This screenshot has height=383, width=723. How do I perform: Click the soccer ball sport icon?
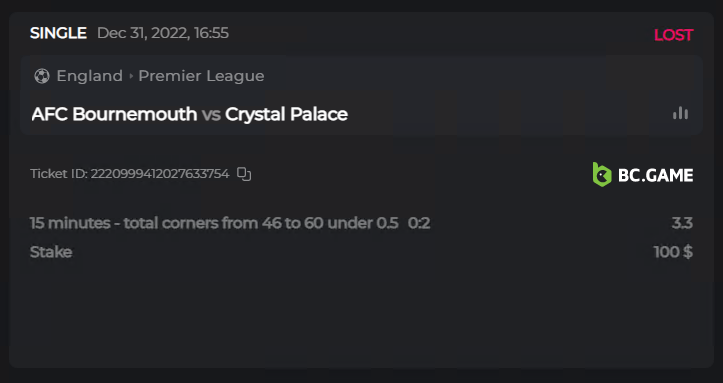coord(42,76)
